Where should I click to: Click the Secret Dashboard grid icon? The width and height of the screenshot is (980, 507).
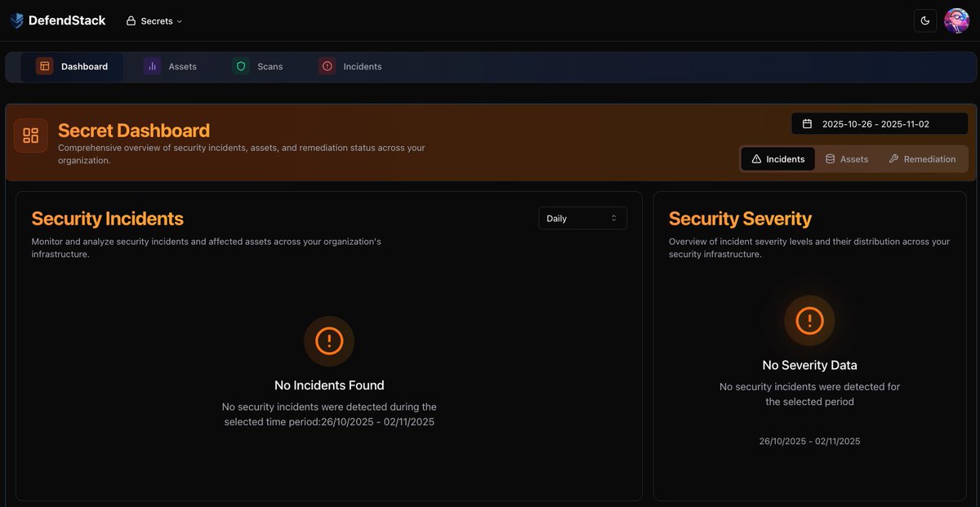30,135
